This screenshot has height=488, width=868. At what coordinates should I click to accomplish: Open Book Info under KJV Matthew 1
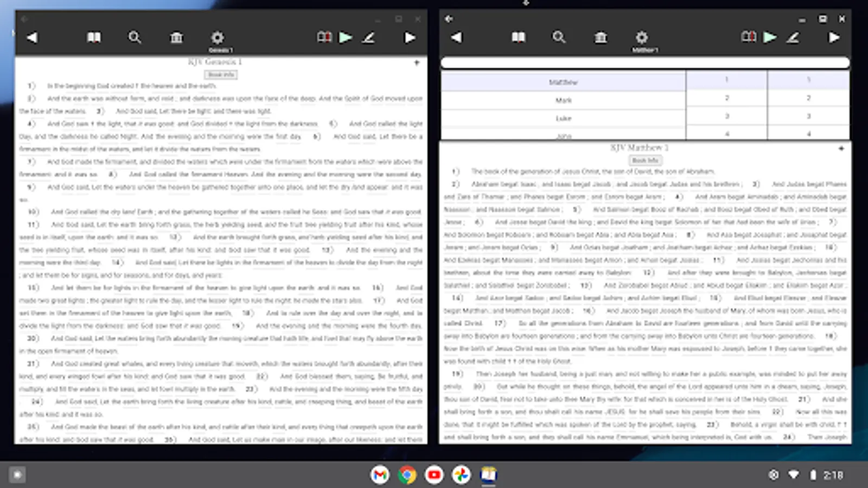click(x=645, y=160)
